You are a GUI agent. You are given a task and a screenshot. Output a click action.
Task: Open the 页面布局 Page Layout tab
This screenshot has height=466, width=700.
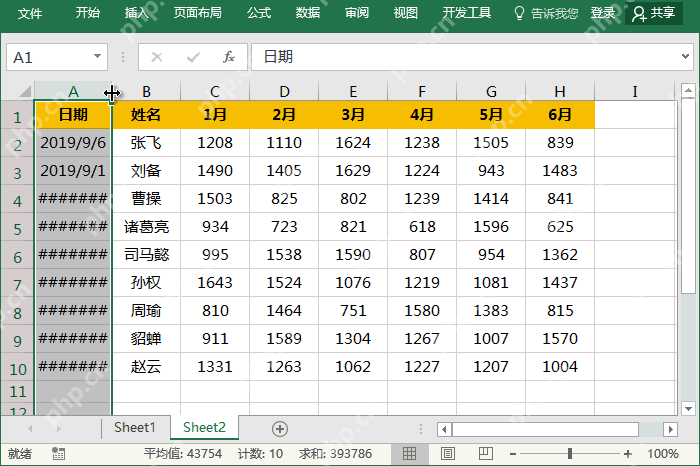point(198,13)
